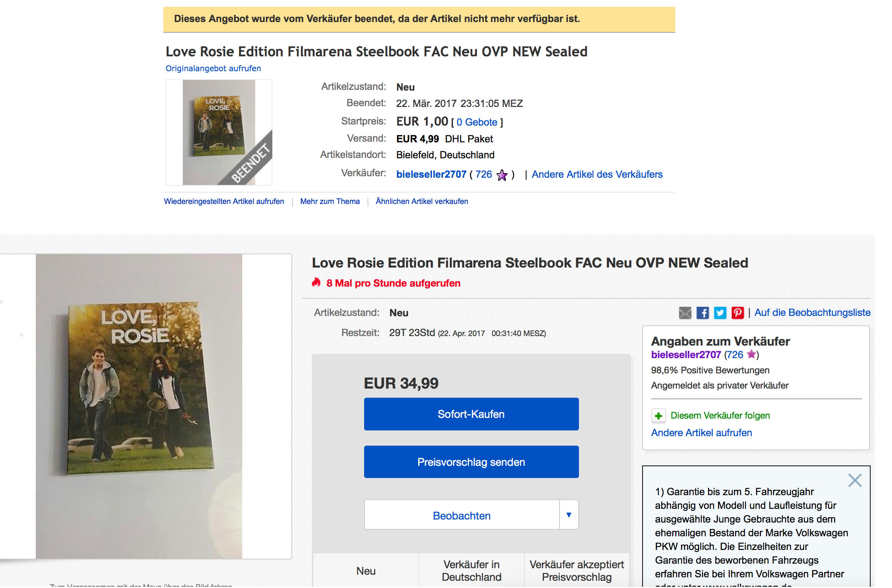This screenshot has width=892, height=588.
Task: Open the 0 Gebote bids link
Action: click(477, 122)
